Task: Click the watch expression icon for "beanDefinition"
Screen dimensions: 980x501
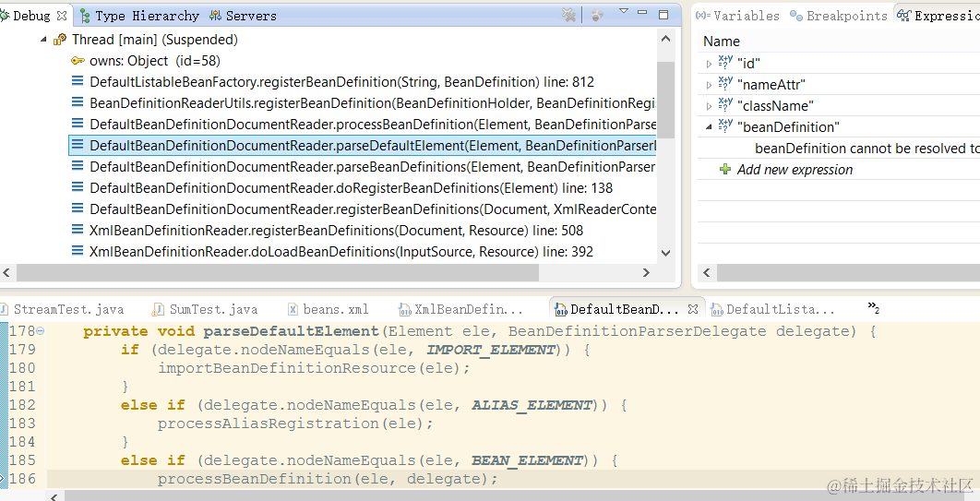Action: point(725,126)
